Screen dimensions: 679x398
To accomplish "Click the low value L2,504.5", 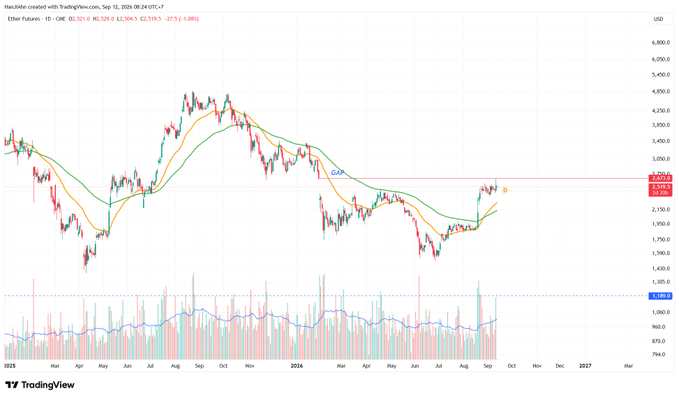I will (128, 19).
